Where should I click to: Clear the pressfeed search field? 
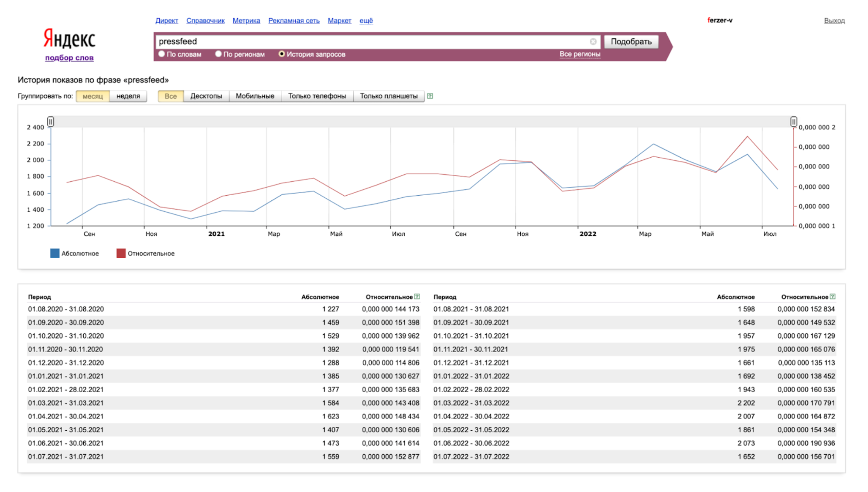click(x=593, y=42)
